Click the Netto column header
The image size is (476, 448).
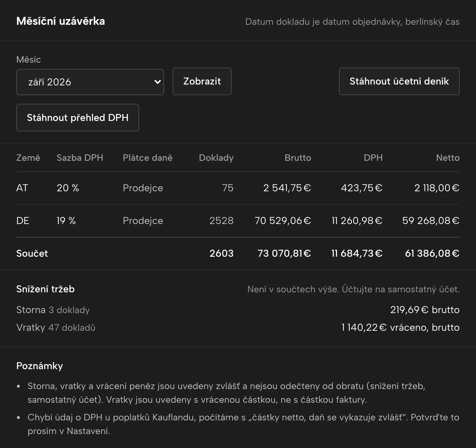(x=448, y=158)
